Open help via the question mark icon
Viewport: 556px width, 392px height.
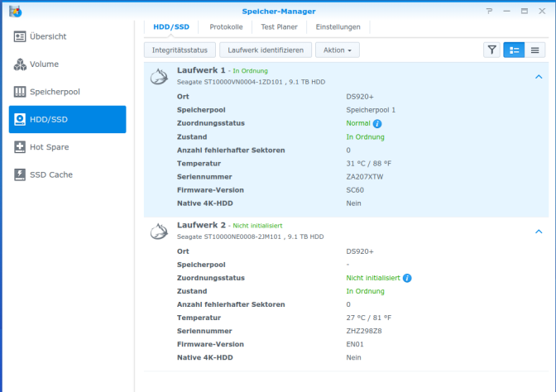(x=489, y=11)
